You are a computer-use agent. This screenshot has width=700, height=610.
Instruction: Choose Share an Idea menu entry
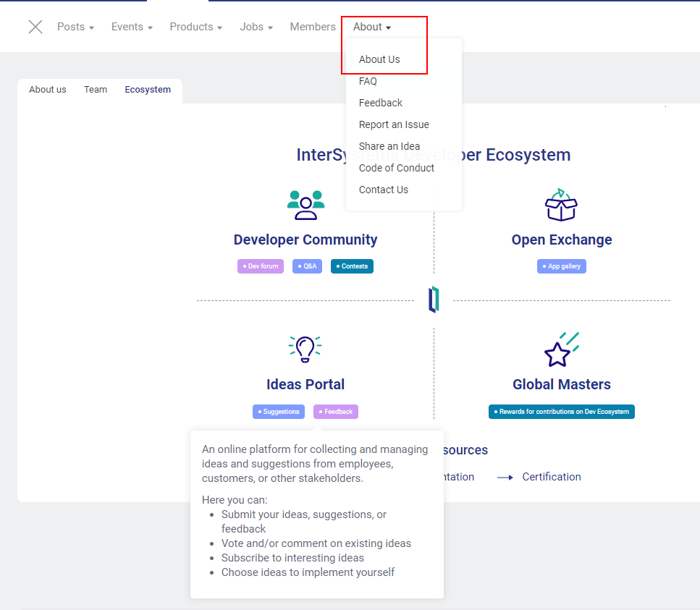389,146
